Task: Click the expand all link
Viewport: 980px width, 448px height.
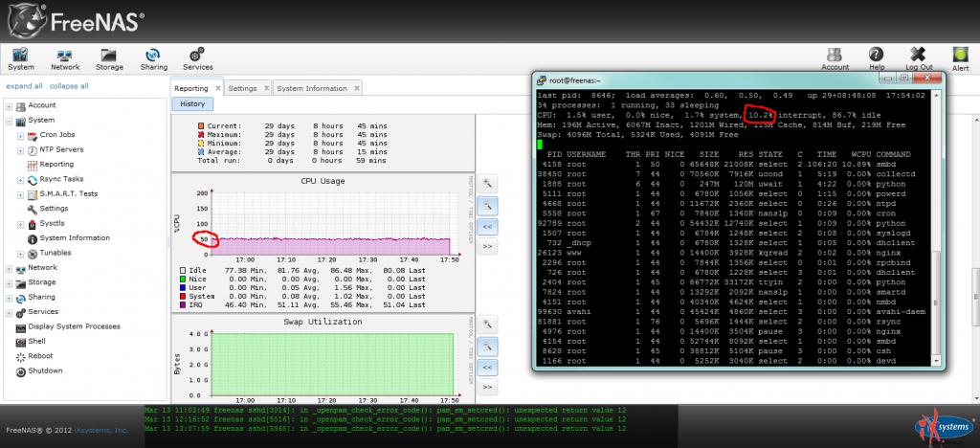Action: (24, 86)
